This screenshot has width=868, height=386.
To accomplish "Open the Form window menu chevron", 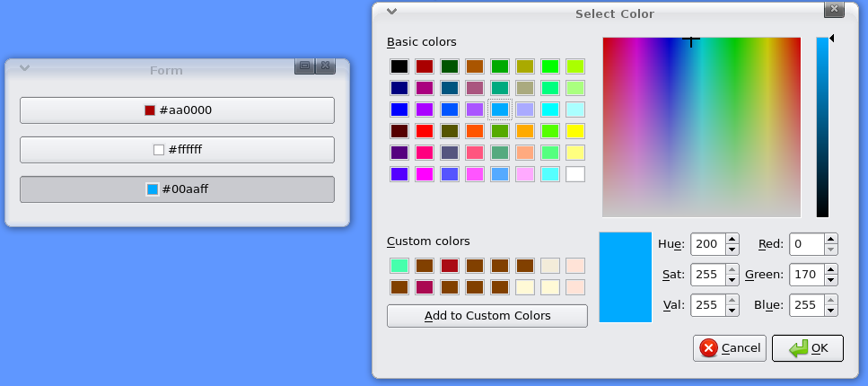I will click(24, 68).
